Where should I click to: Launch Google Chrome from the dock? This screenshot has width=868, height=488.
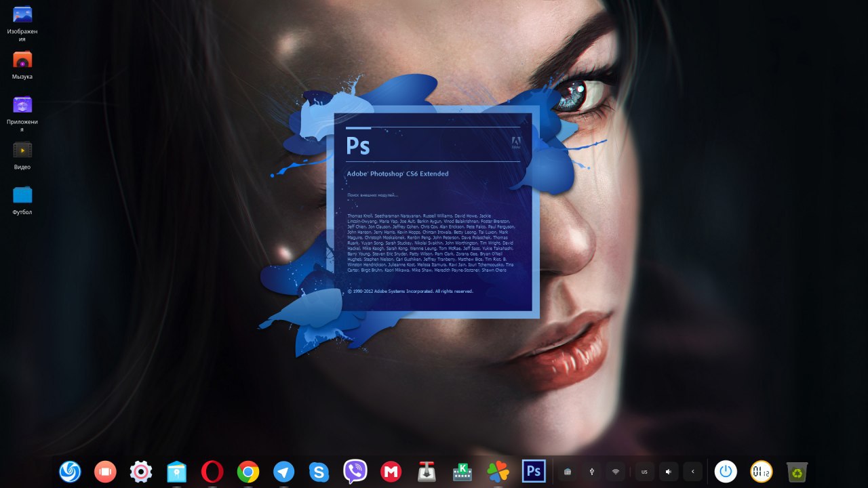(248, 471)
